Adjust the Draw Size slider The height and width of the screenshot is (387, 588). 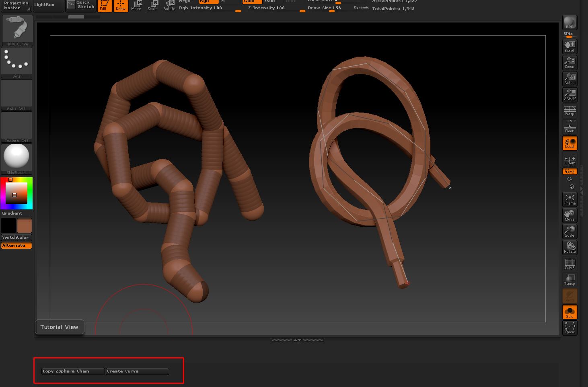click(x=331, y=10)
